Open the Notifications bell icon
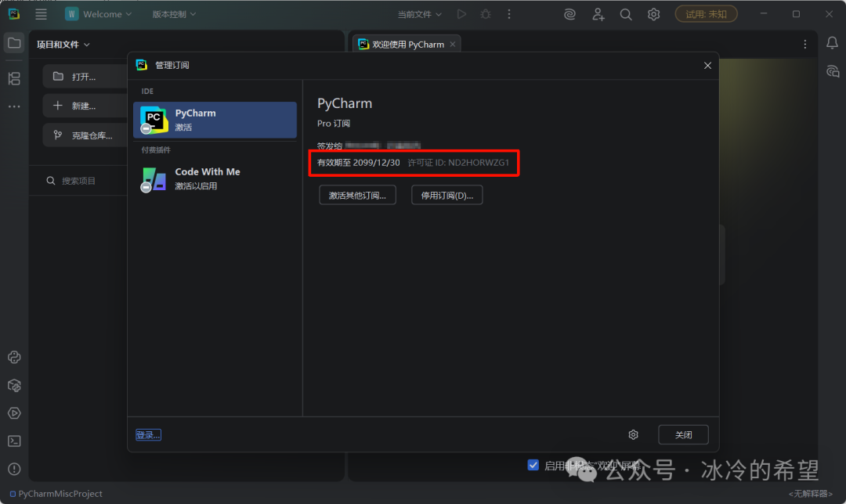Viewport: 846px width, 504px height. click(832, 43)
